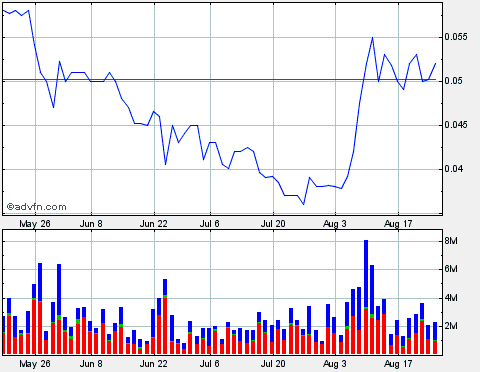Select Jun 8 date under price chart
Screen dimensions: 480x372
91,224
